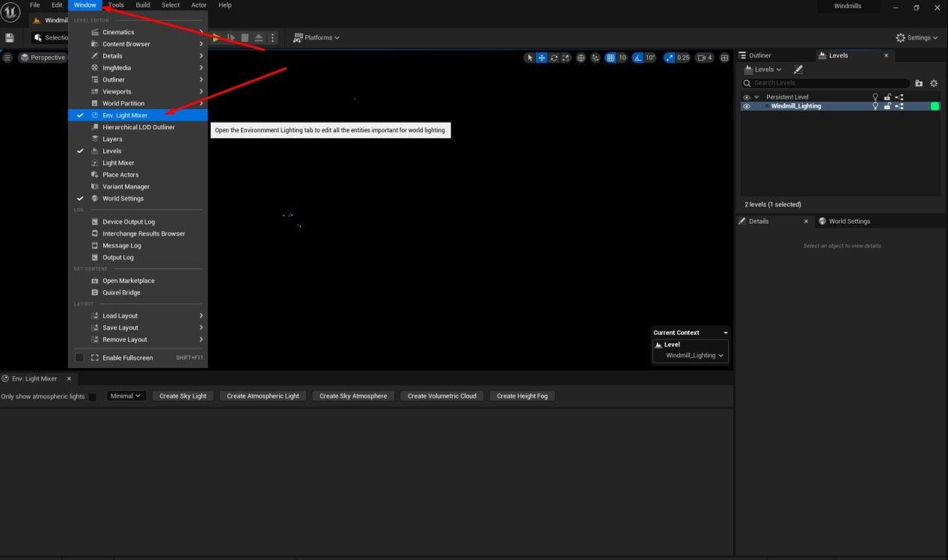Switch the world/local coordinate globe icon
The image size is (948, 560).
tap(581, 58)
